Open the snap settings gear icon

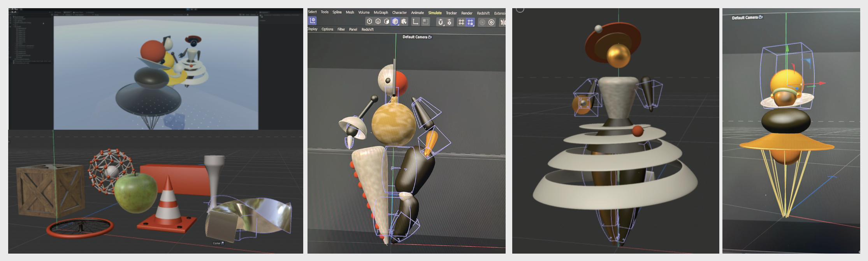point(449,22)
